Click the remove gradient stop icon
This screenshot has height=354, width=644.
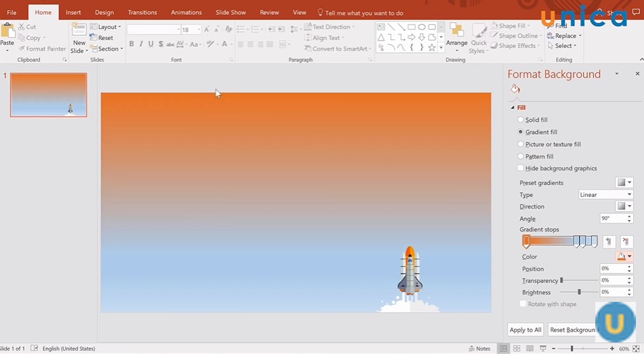pos(626,242)
